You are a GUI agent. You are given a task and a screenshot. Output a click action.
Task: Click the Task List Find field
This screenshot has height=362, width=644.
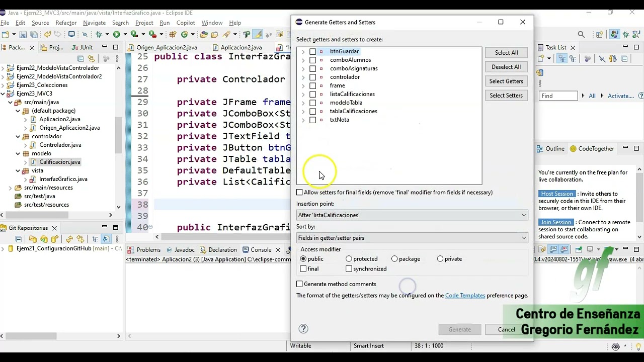[558, 96]
